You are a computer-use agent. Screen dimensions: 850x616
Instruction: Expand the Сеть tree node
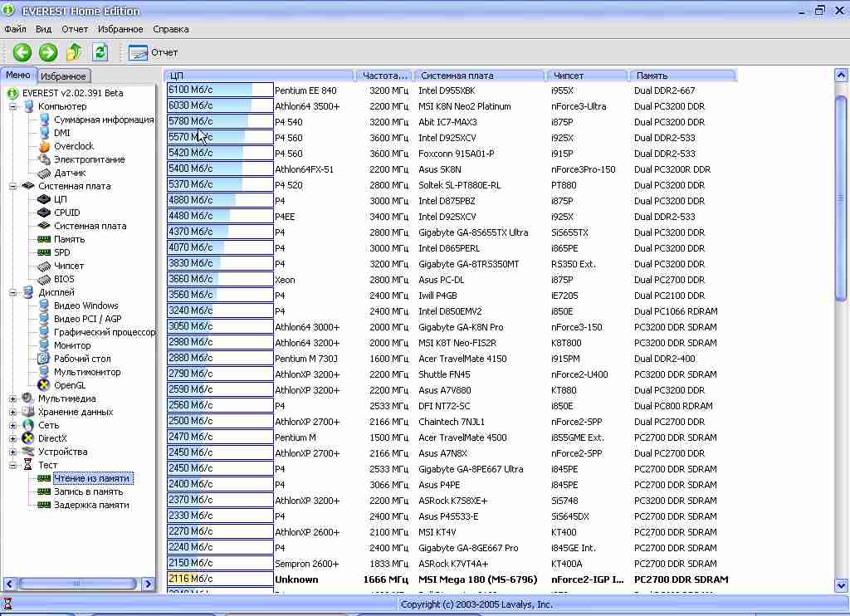point(13,426)
